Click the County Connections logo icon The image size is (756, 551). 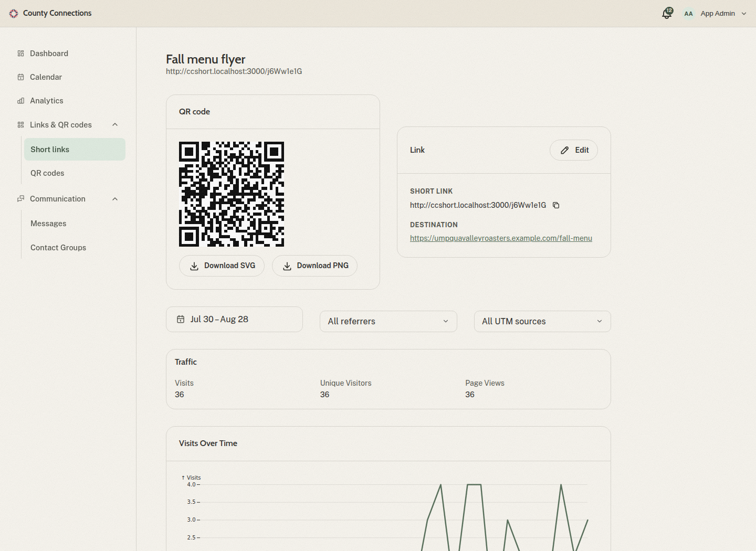pyautogui.click(x=14, y=14)
